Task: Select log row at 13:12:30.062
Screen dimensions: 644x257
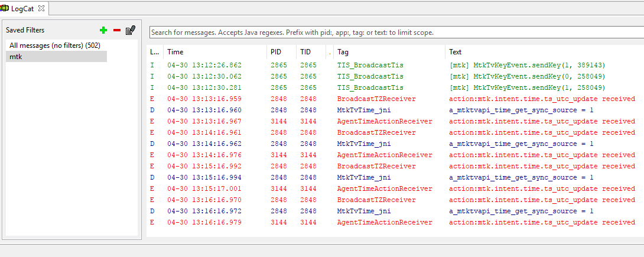Action: coord(395,76)
